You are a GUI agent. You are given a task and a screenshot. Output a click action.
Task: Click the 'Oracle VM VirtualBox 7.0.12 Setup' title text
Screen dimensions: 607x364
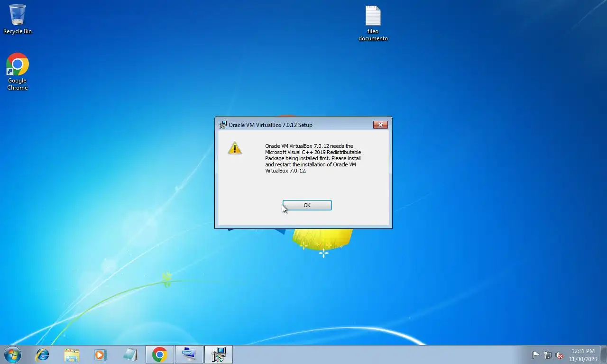coord(270,125)
